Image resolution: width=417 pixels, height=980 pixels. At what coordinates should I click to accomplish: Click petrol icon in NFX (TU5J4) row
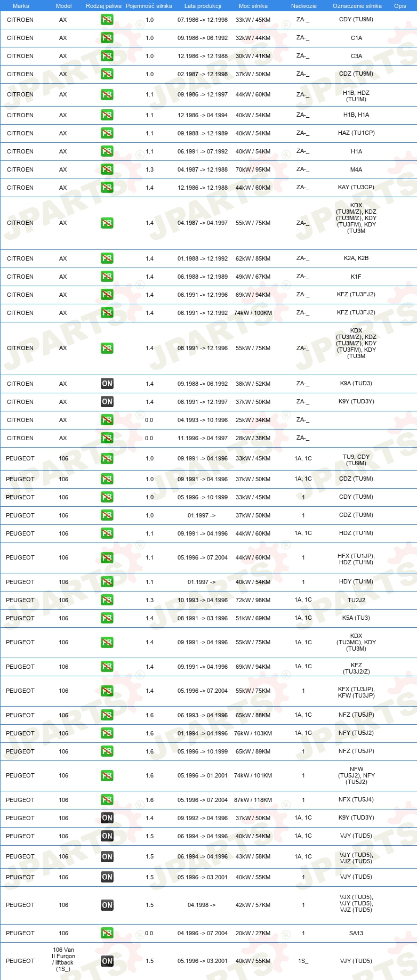pos(107,800)
